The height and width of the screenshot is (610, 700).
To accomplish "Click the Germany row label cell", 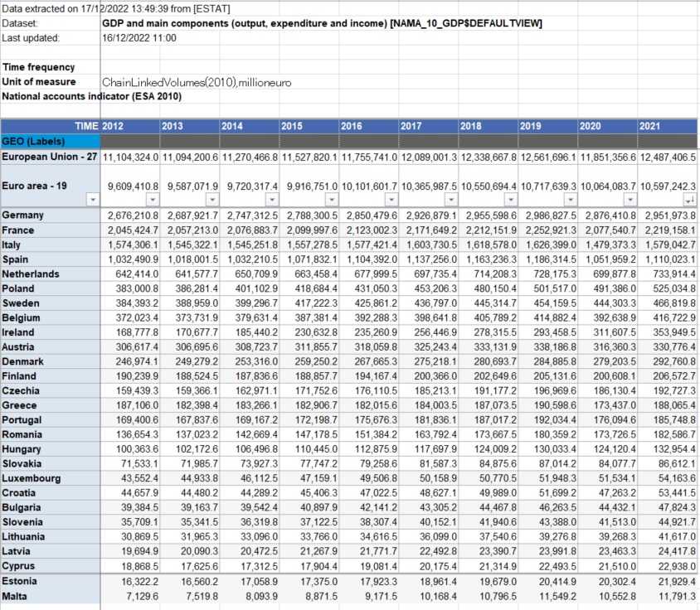I will 50,215.
